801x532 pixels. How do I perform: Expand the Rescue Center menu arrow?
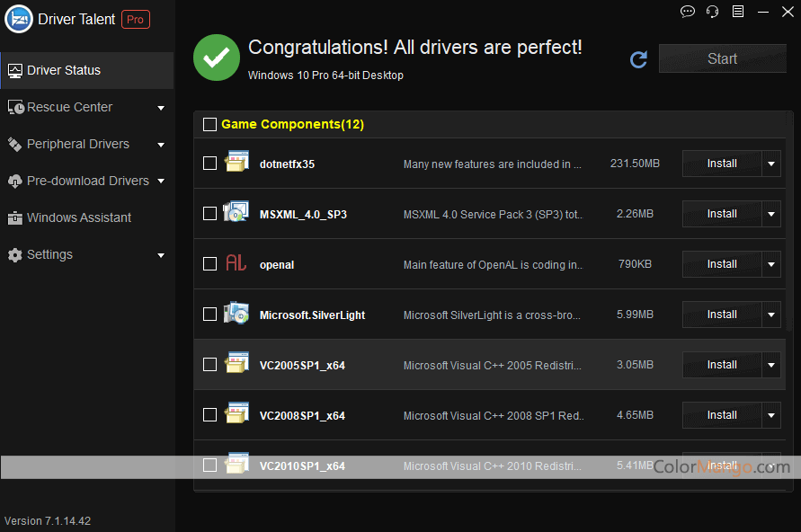(161, 108)
